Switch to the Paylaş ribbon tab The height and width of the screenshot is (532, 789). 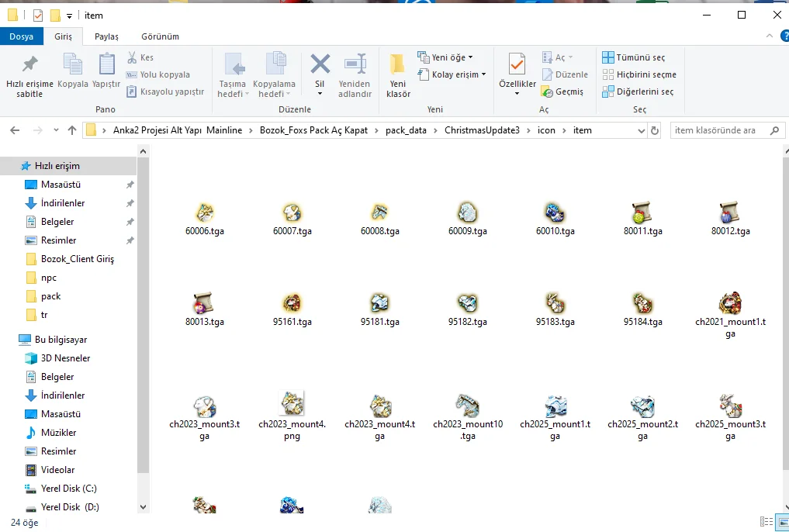pyautogui.click(x=106, y=36)
